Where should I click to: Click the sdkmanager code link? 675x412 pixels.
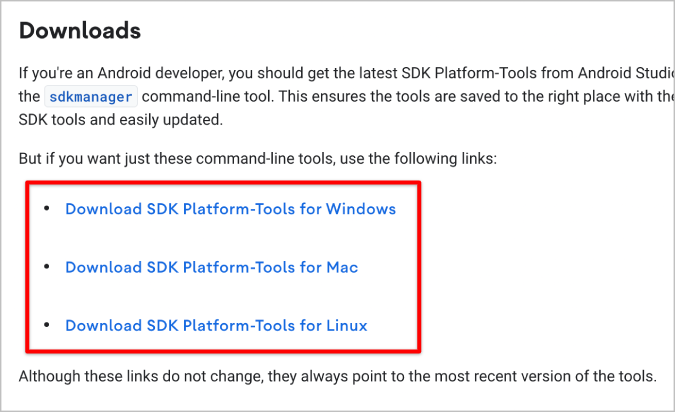pos(91,96)
